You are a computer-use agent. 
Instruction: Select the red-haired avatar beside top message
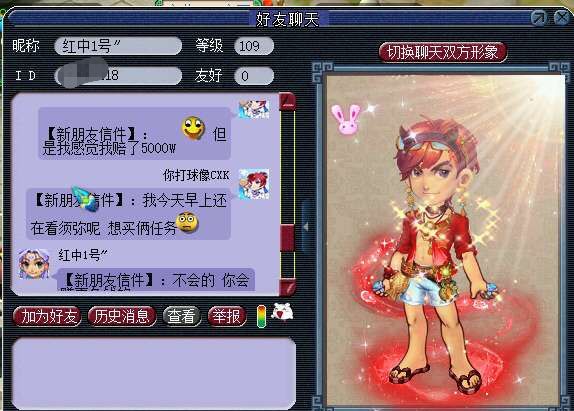click(x=254, y=109)
